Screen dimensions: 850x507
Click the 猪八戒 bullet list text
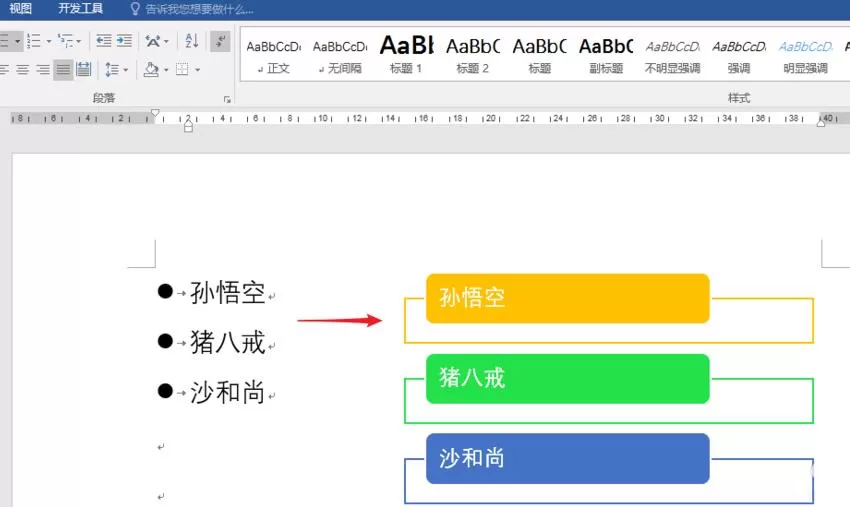tap(227, 343)
